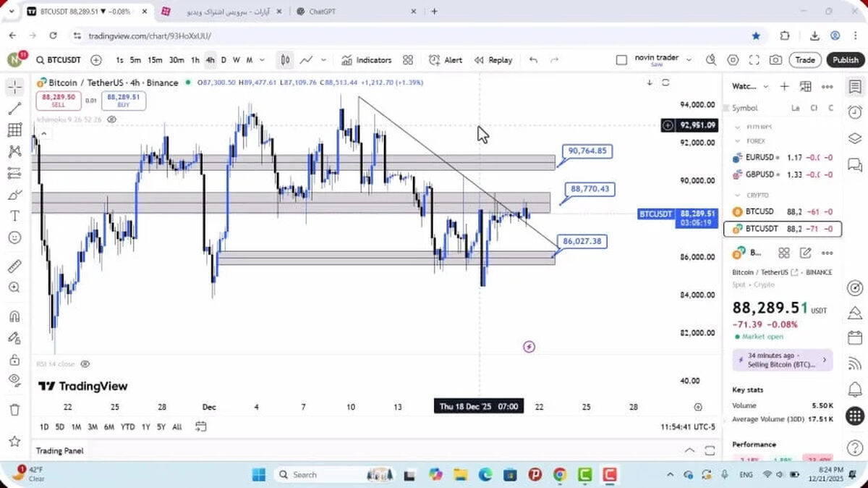The width and height of the screenshot is (868, 488).
Task: Add symbol to compare with plus icon
Action: pyautogui.click(x=96, y=60)
